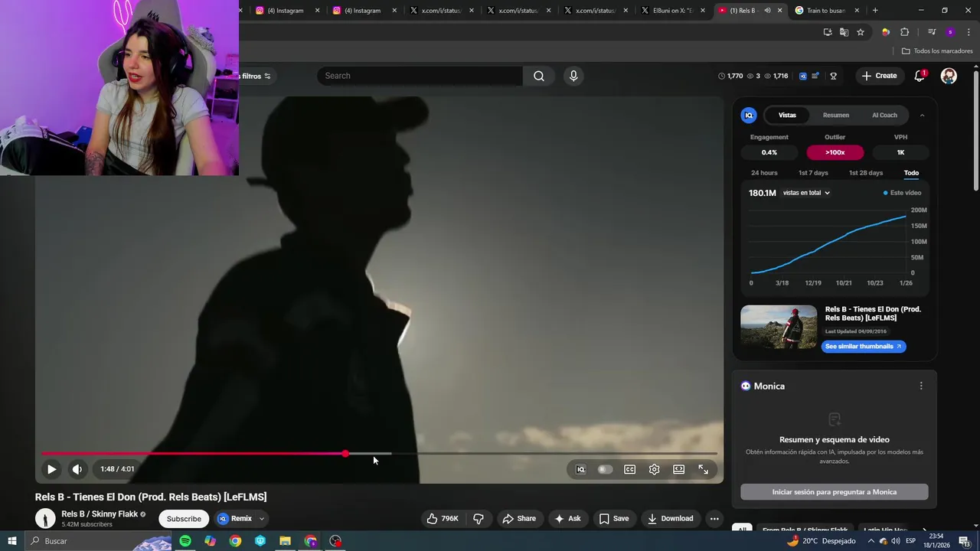
Task: Open Spotify from the taskbar
Action: (x=185, y=541)
